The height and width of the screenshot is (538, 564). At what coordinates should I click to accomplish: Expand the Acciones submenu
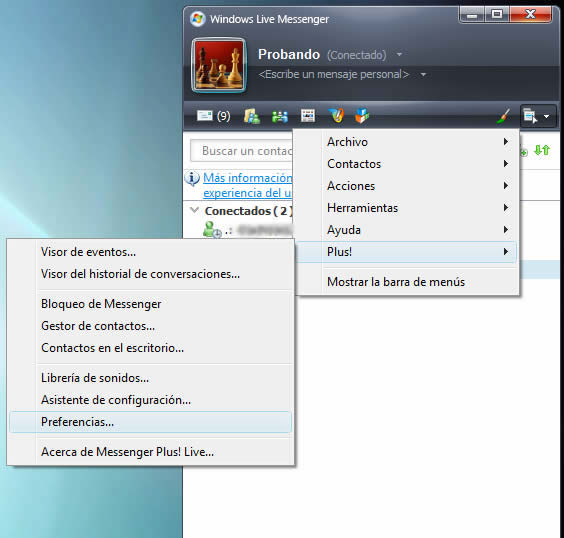coord(407,186)
